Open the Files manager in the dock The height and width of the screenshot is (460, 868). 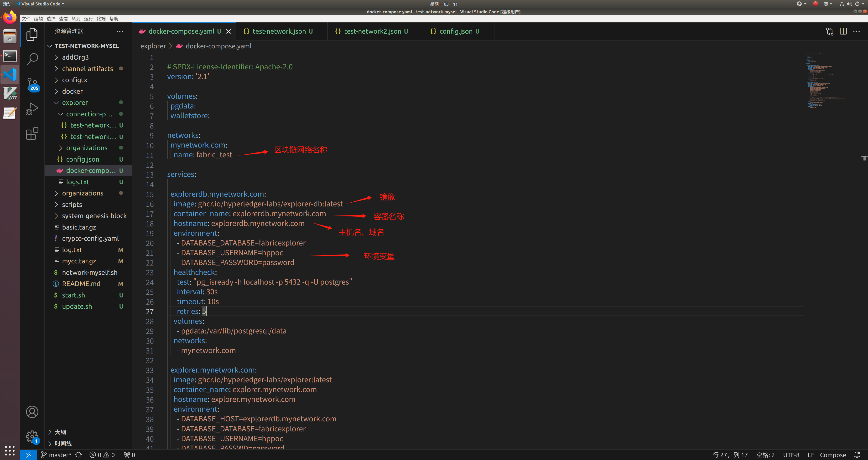point(10,36)
